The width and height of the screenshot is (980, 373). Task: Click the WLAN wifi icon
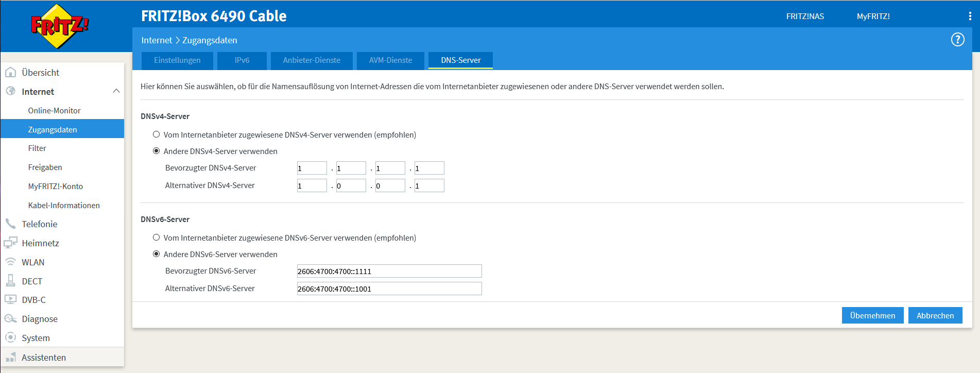(10, 262)
